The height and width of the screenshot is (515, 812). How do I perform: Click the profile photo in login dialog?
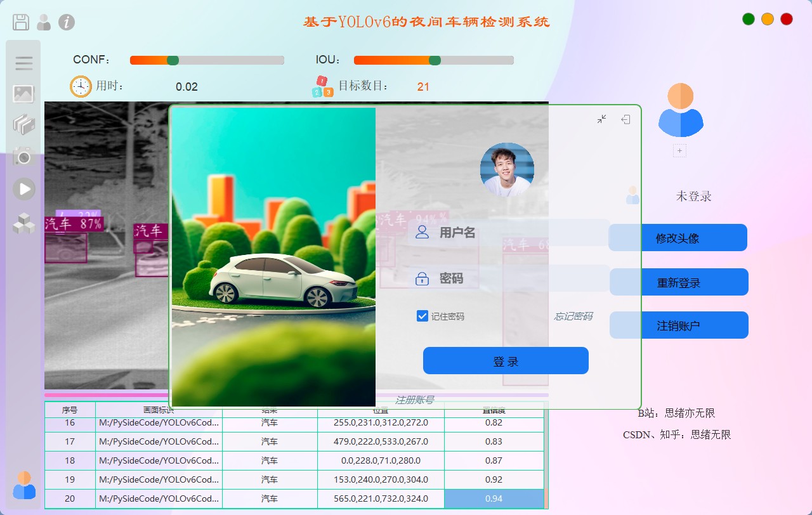coord(507,170)
